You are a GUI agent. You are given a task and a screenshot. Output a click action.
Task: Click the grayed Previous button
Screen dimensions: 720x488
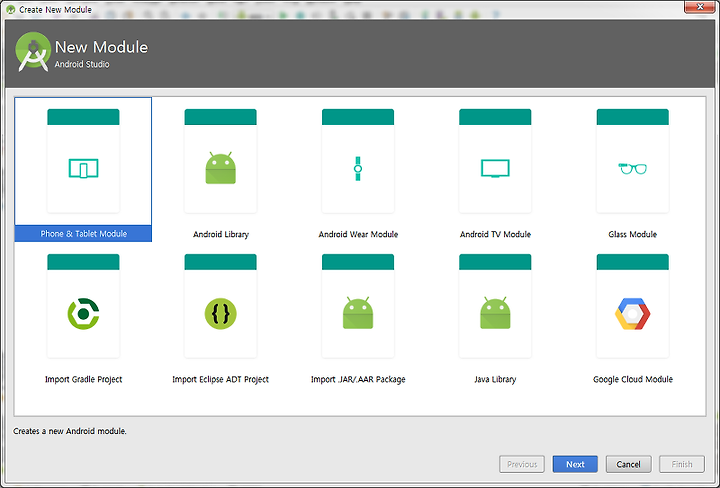tap(522, 464)
